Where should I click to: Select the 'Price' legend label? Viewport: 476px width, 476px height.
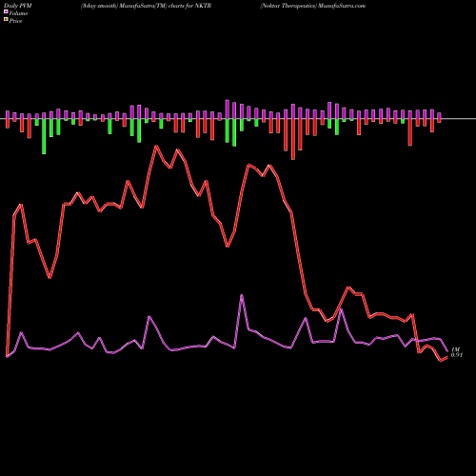pyautogui.click(x=15, y=21)
